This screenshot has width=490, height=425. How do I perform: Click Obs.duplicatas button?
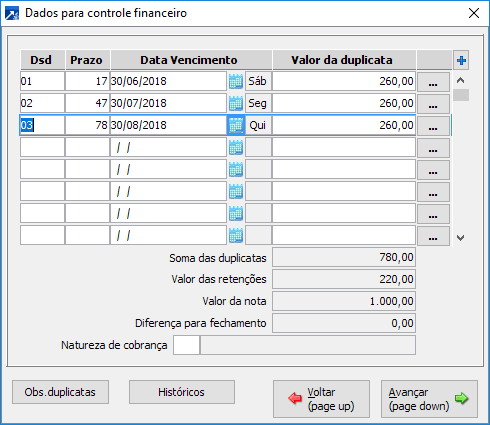[x=60, y=392]
